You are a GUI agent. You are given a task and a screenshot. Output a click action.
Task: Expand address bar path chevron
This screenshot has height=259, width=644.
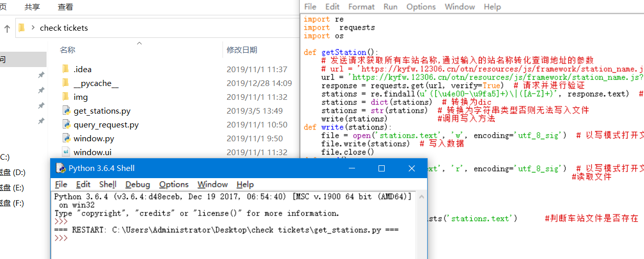(33, 28)
